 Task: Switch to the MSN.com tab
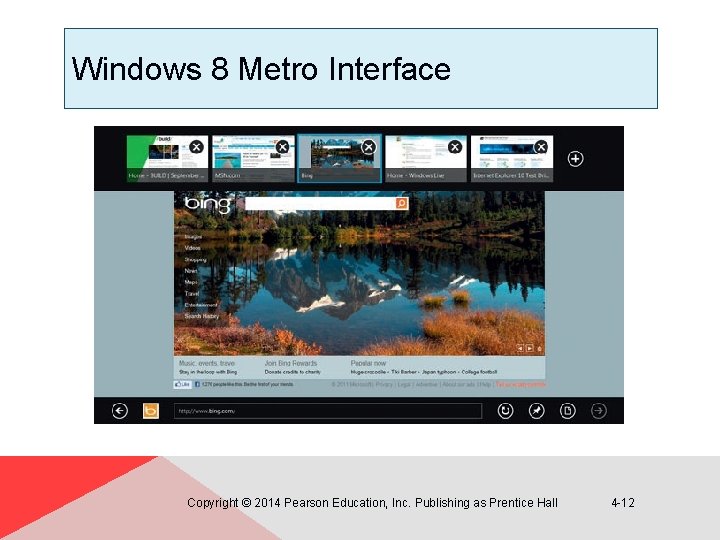[253, 158]
